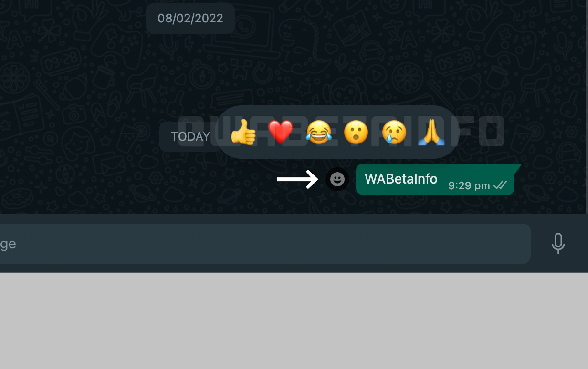Viewport: 588px width, 369px height.
Task: Click the WABetaInfo message text
Action: click(x=401, y=179)
